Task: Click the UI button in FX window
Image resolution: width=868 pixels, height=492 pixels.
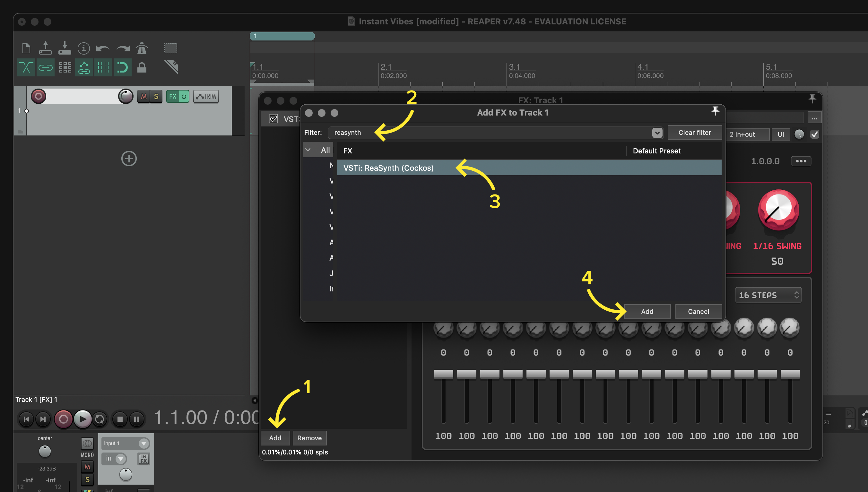Action: [781, 134]
